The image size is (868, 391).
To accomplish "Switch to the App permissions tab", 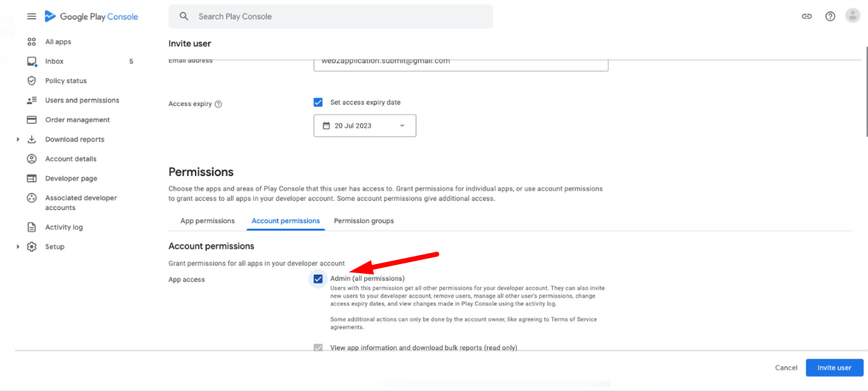I will pyautogui.click(x=207, y=221).
